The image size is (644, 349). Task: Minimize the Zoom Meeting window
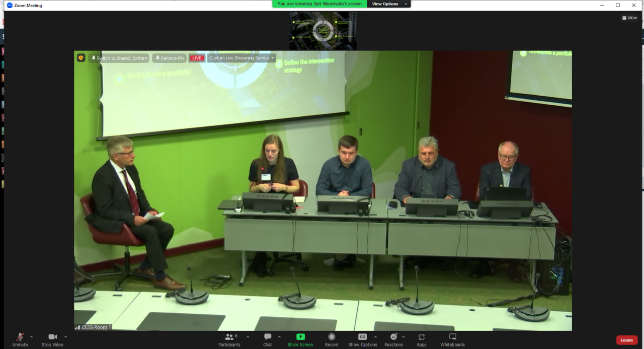[x=602, y=5]
